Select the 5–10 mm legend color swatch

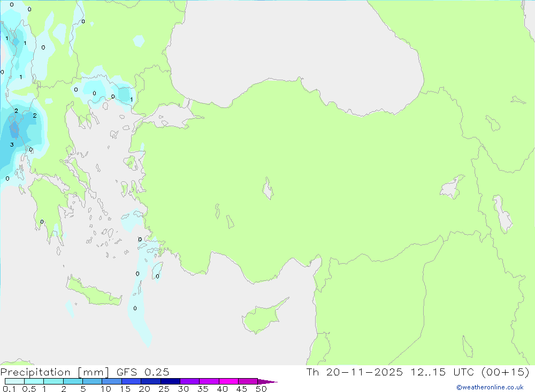[92, 381]
